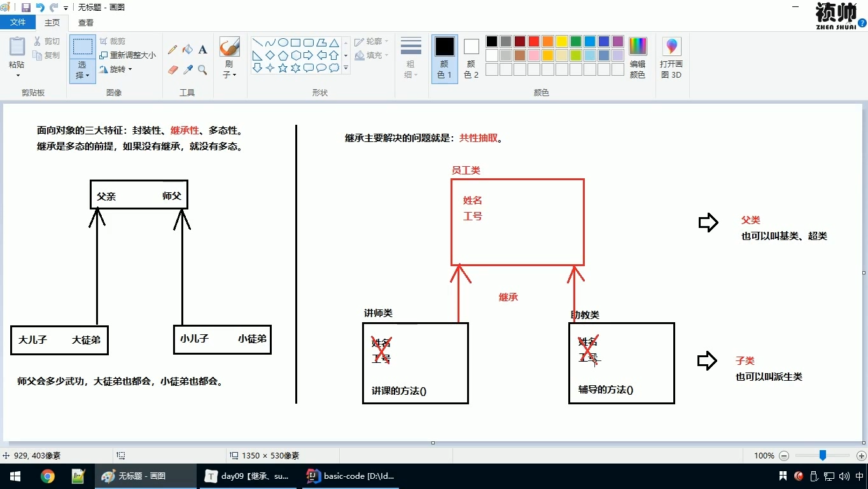
Task: Select the Pencil tool
Action: coord(172,50)
